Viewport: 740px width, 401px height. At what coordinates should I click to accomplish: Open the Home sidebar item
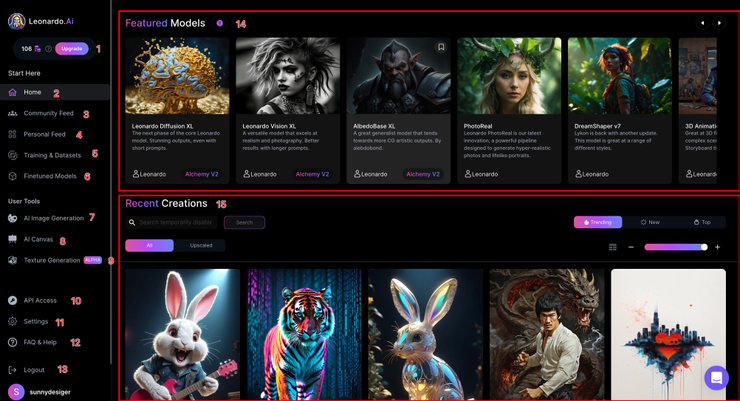[x=55, y=92]
